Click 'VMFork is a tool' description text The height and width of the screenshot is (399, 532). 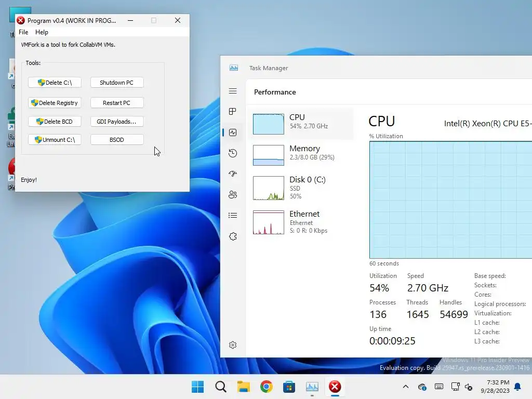[68, 45]
